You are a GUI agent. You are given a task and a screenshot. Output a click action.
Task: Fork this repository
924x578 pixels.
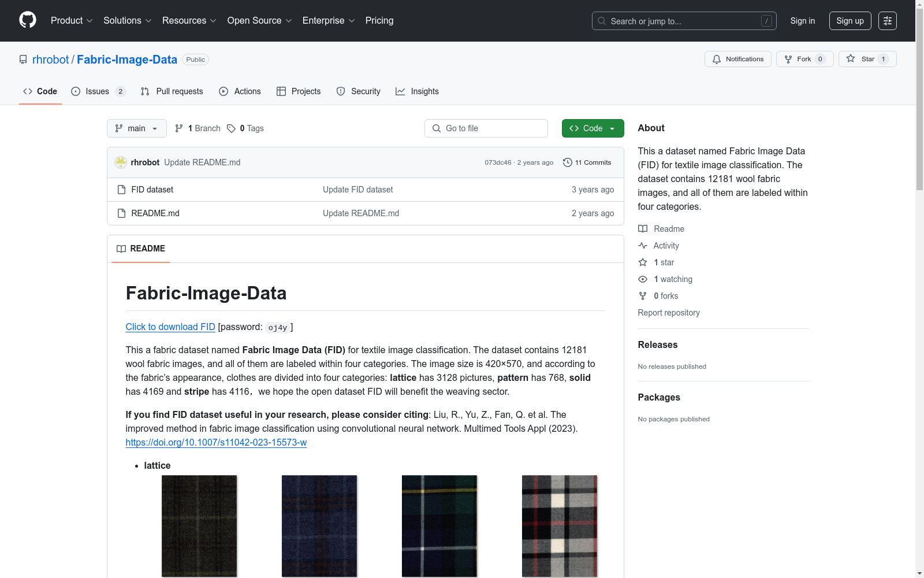(x=805, y=59)
